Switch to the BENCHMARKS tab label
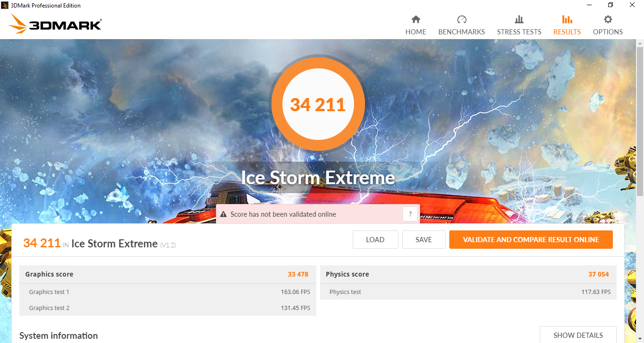This screenshot has width=644, height=343. 462,32
